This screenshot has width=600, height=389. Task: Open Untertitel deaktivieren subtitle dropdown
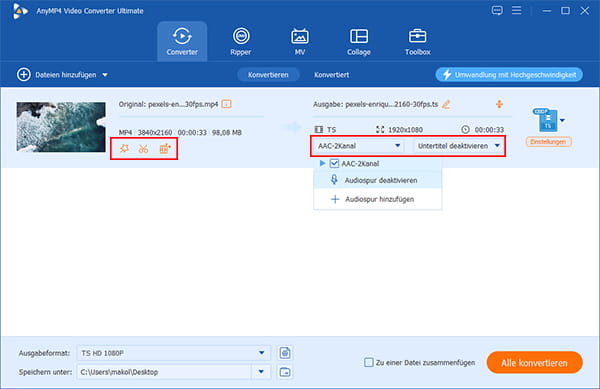(459, 146)
